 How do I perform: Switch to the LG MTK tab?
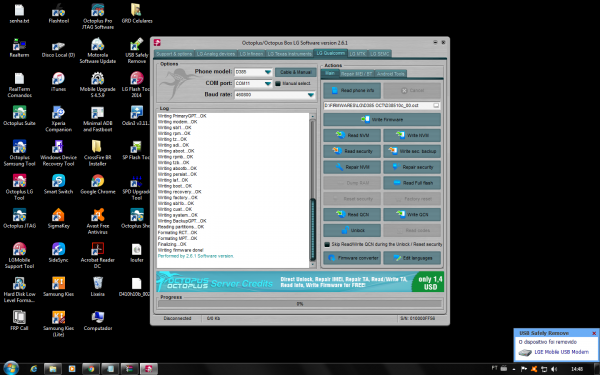[357, 54]
